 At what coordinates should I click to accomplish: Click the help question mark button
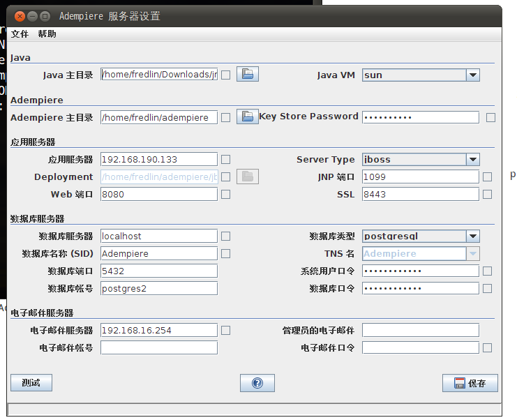257,383
